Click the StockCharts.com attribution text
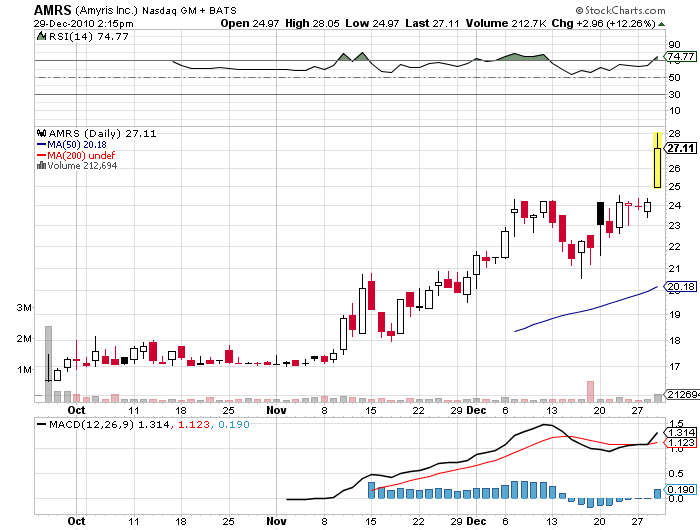 pyautogui.click(x=621, y=10)
